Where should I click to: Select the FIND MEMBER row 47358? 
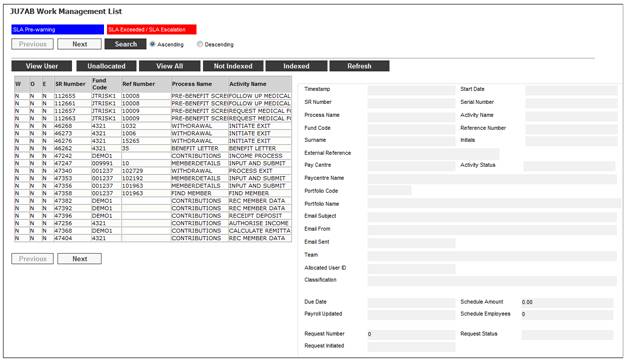click(x=153, y=193)
